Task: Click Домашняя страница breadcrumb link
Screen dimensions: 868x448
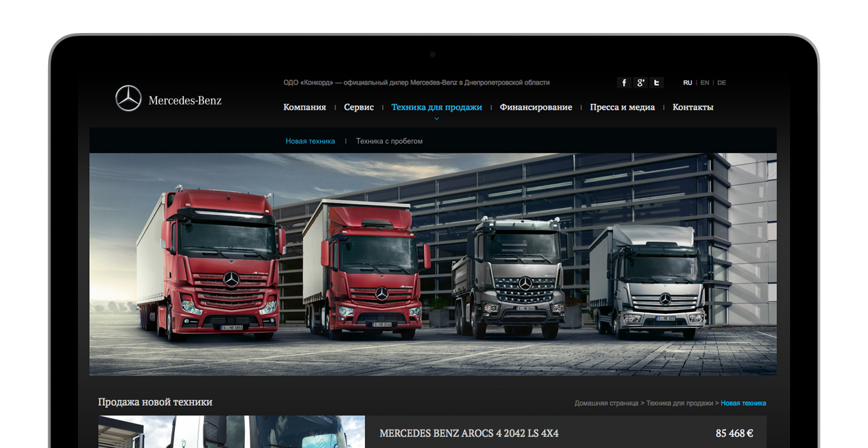Action: point(606,403)
